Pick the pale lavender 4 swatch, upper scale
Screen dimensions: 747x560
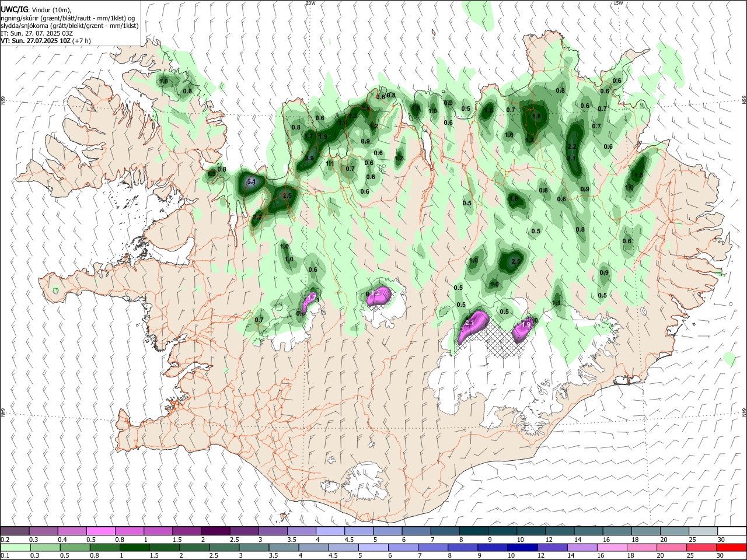pyautogui.click(x=330, y=531)
